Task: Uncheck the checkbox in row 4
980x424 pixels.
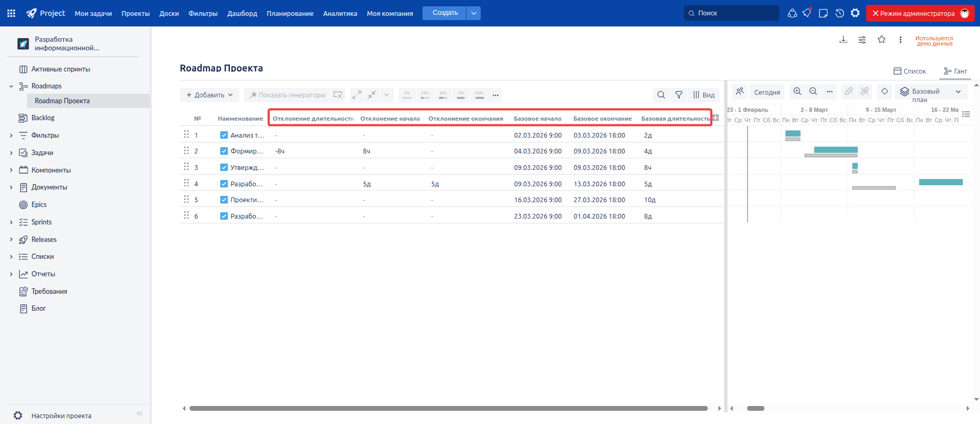Action: pyautogui.click(x=224, y=184)
